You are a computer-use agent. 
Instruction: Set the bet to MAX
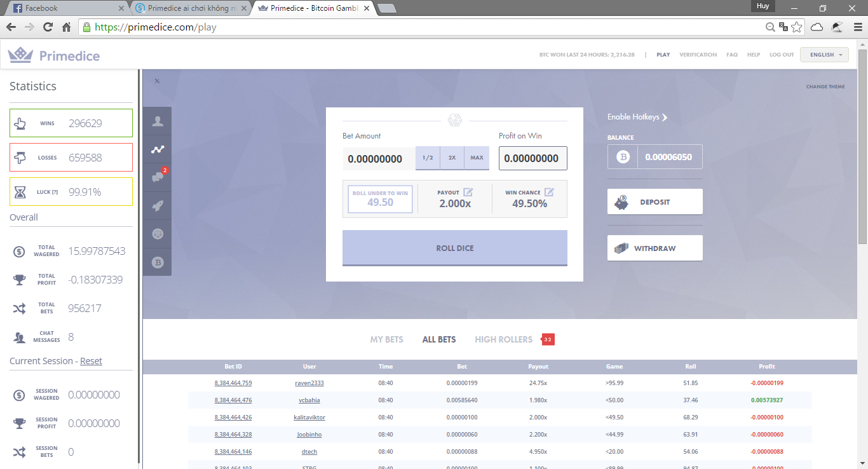(477, 158)
